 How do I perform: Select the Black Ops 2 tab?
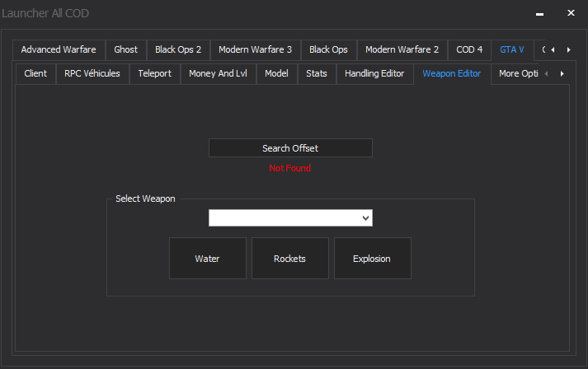(178, 49)
